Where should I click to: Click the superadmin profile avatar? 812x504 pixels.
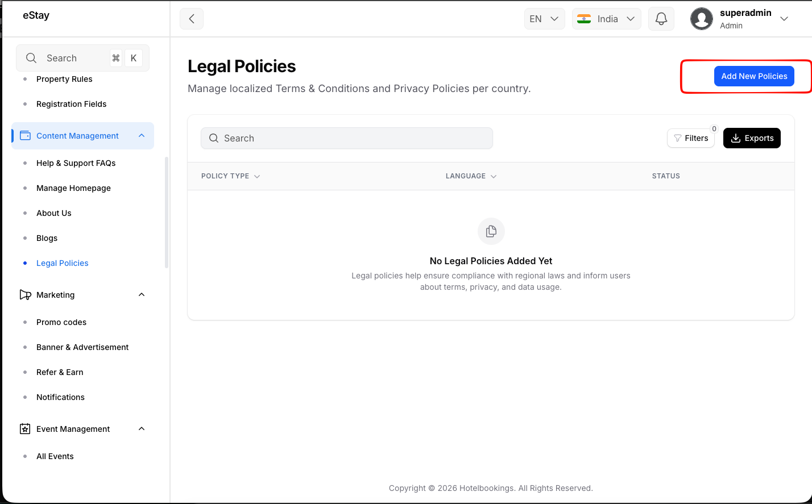tap(702, 19)
